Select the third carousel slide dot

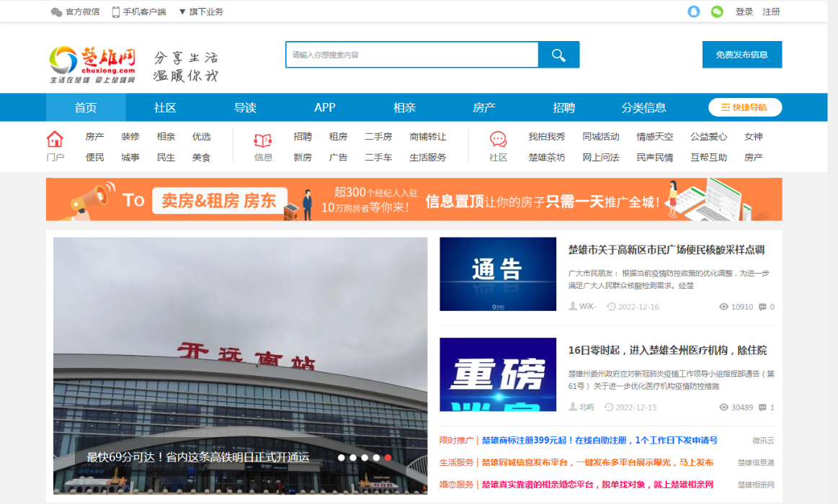[x=365, y=457]
